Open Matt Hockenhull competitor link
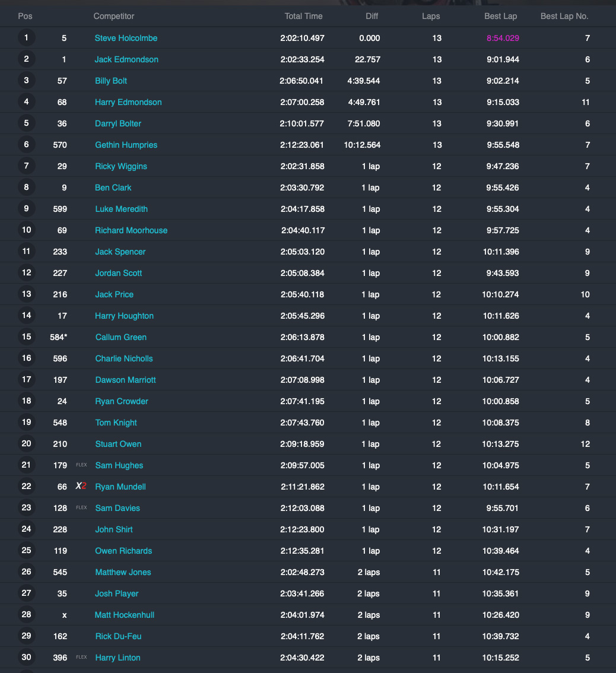Screen dimensions: 616x673 point(125,615)
